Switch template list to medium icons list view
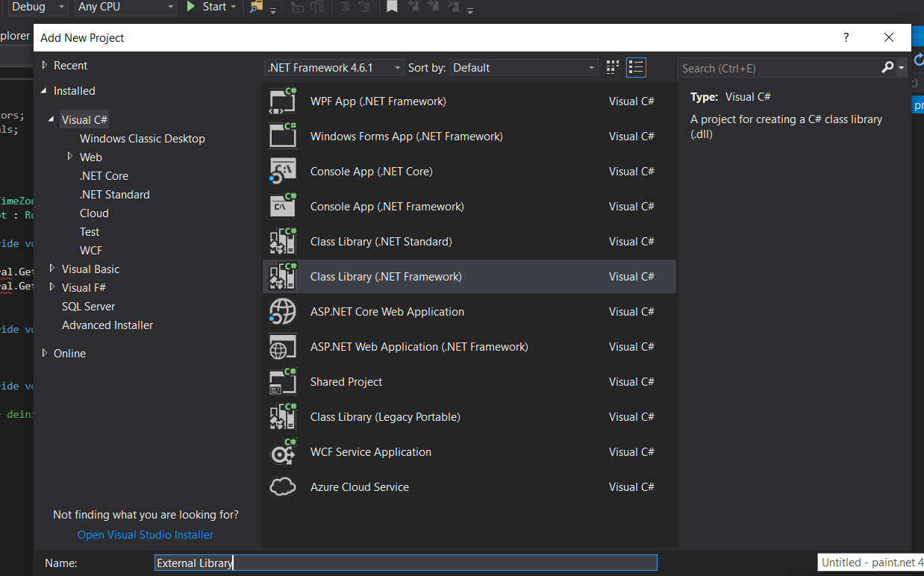The height and width of the screenshot is (576, 924). (636, 67)
